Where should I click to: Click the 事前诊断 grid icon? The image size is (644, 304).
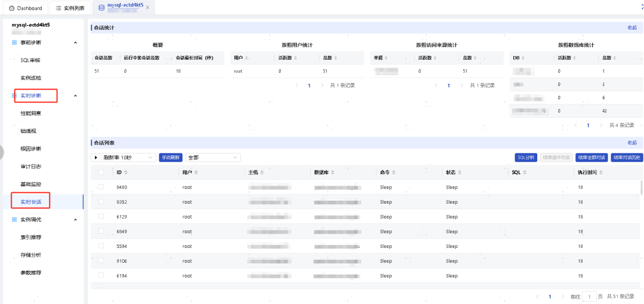point(14,42)
